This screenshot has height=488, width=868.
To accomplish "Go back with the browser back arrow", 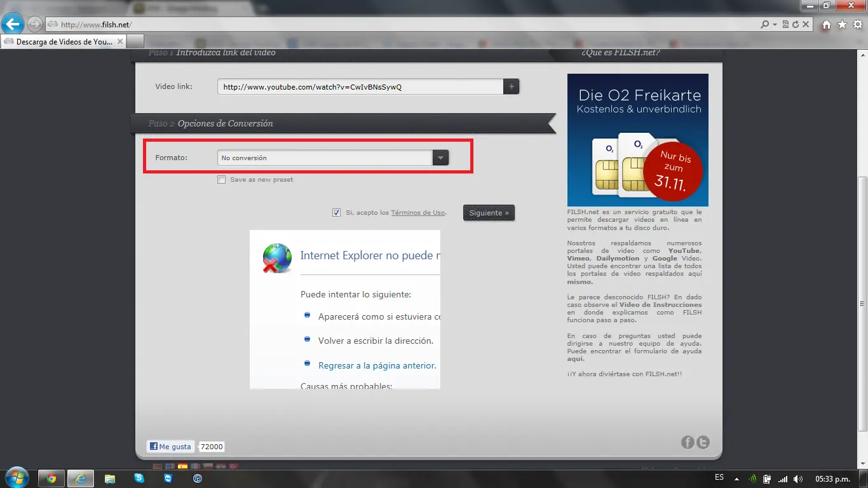I will (13, 25).
